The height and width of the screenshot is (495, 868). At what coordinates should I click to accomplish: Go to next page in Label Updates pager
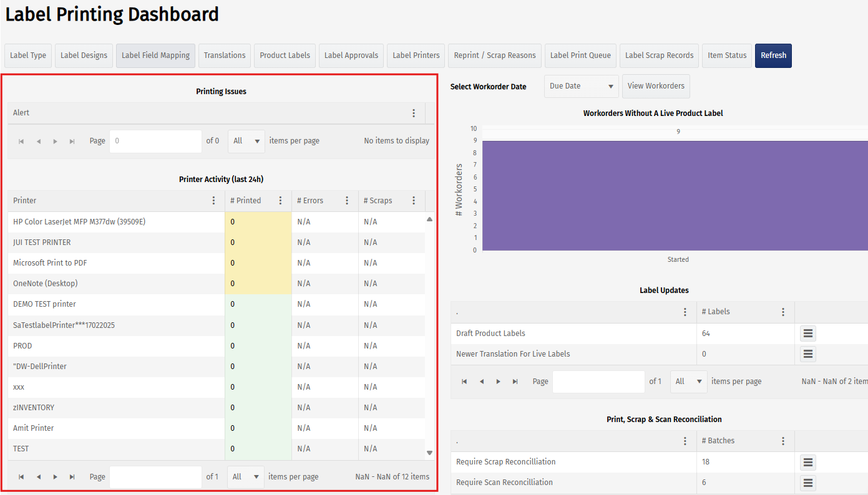(499, 382)
